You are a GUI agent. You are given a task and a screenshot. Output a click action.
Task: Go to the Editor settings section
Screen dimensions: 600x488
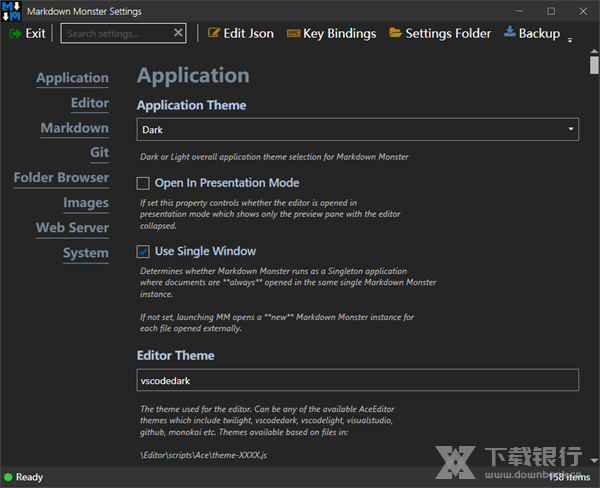89,103
